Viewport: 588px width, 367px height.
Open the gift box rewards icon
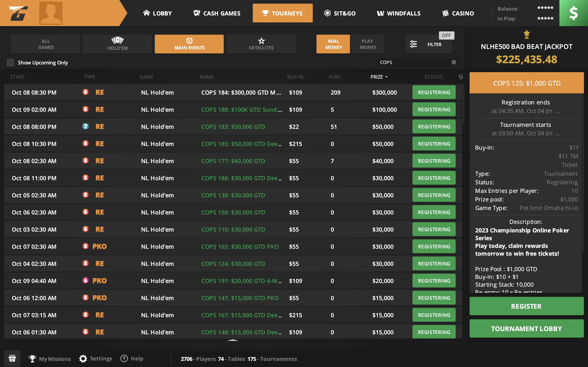tap(12, 358)
